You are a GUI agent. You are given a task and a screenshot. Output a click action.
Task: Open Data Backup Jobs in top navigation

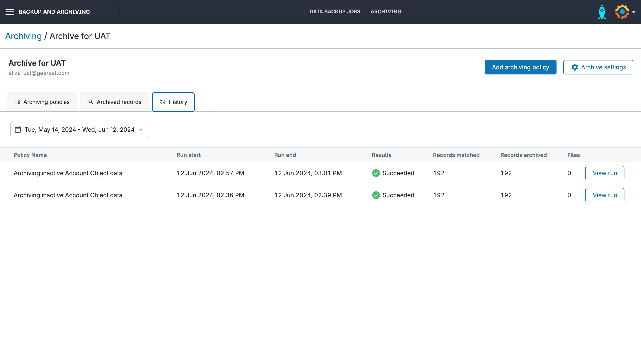click(335, 11)
